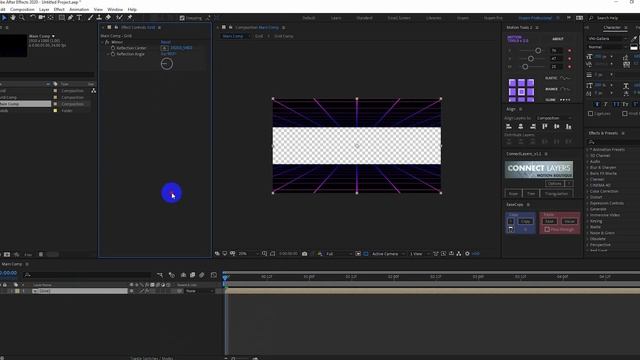640x360 pixels.
Task: Click the center anchor point square in Motion Tools
Action: 521,92
